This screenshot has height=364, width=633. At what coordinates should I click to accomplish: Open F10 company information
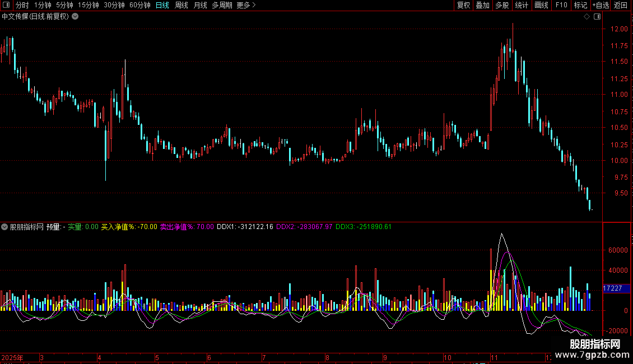pyautogui.click(x=561, y=5)
